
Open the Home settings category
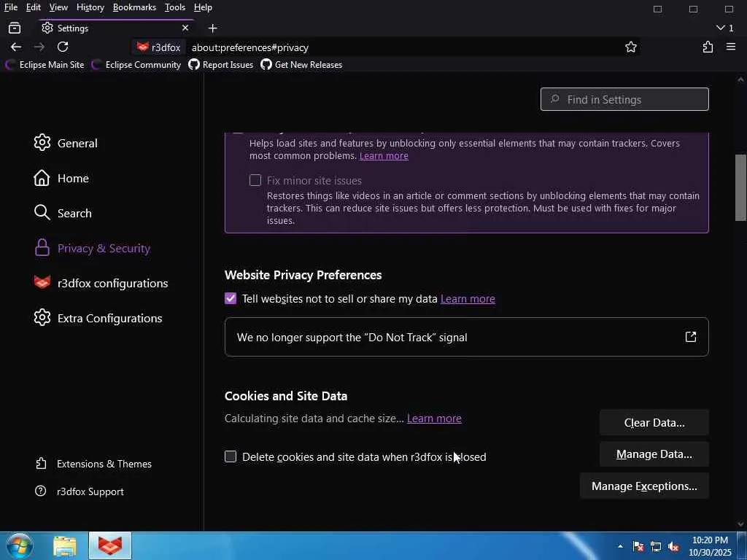point(61,178)
